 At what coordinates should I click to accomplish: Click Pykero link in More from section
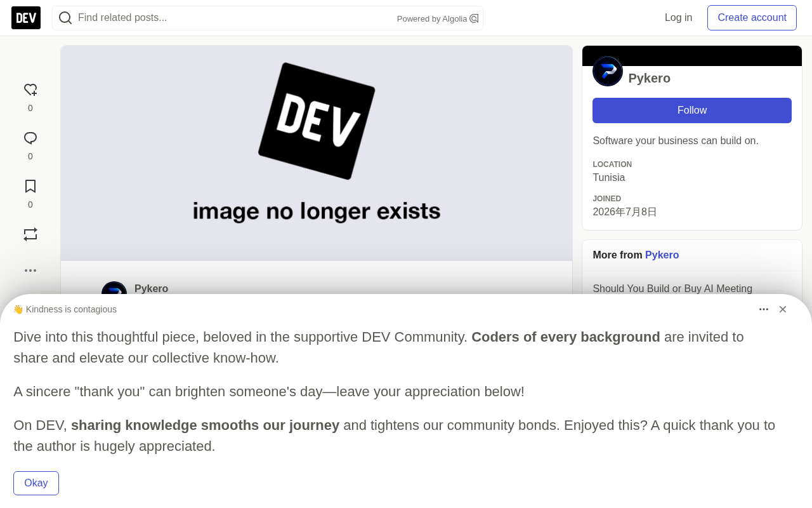[662, 255]
